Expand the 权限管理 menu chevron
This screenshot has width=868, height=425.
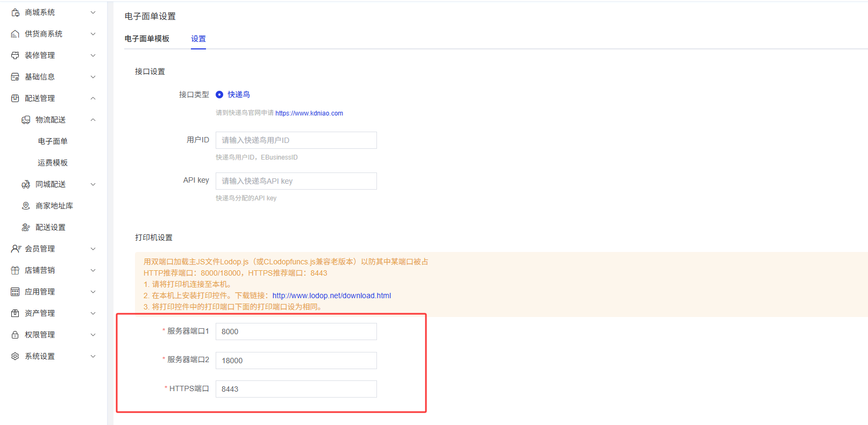[93, 335]
